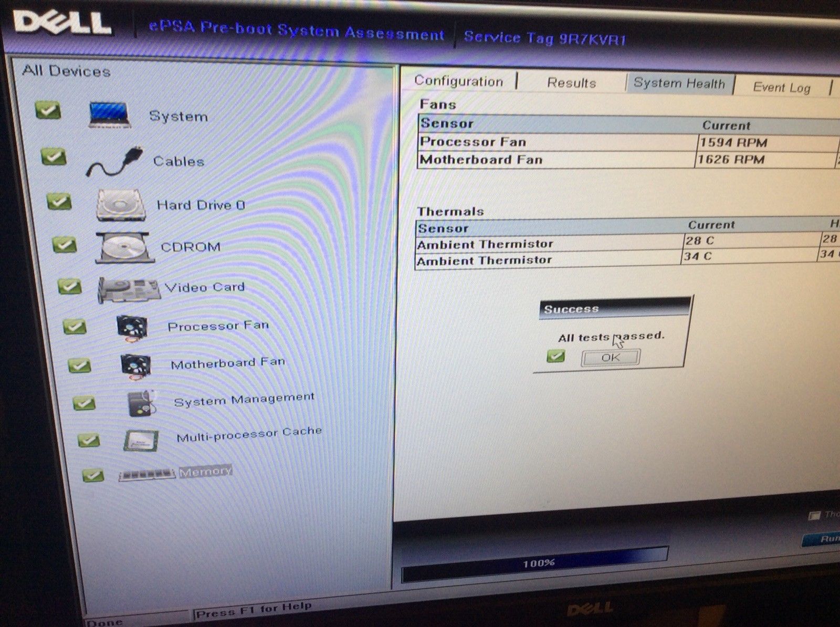
Task: Uncheck the Motherboard Fan checkbox
Action: 79,365
